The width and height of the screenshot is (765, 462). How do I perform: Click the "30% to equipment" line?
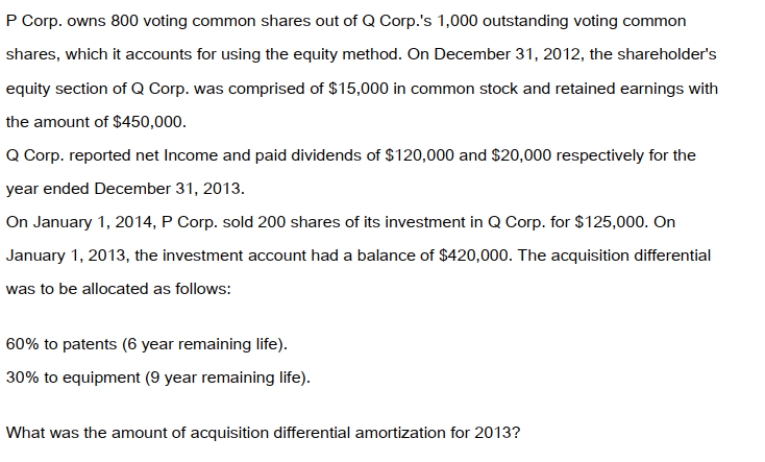click(x=73, y=378)
